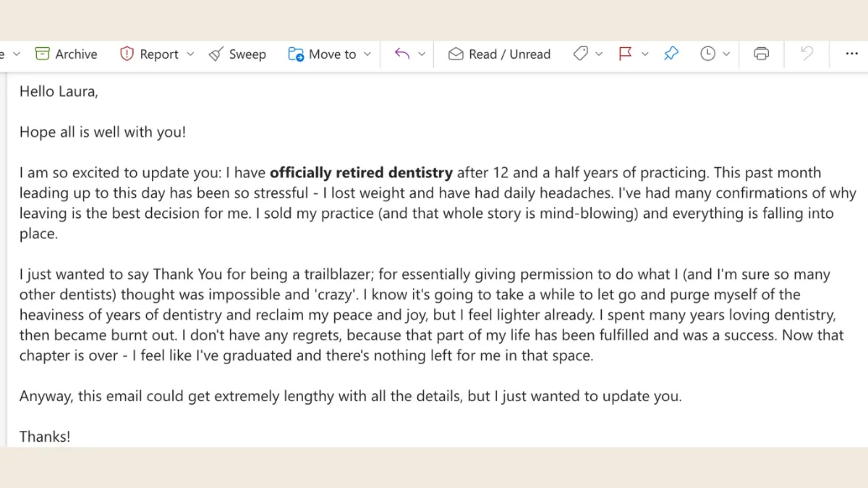Print the email with printer icon
Viewport: 868px width, 488px height.
coord(761,54)
